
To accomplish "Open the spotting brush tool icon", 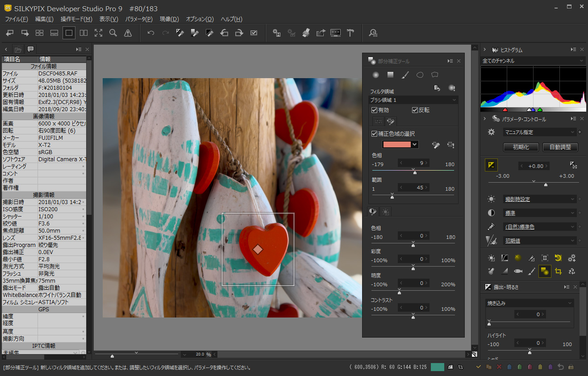I will [x=531, y=271].
